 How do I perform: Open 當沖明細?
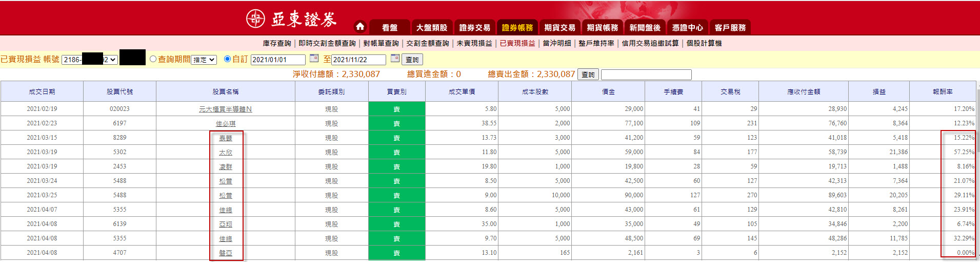click(x=557, y=43)
